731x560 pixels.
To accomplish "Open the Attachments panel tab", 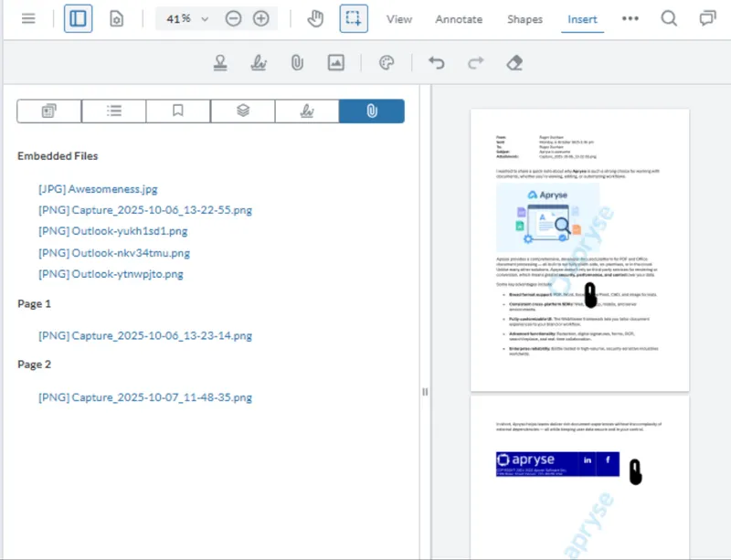I will click(372, 111).
